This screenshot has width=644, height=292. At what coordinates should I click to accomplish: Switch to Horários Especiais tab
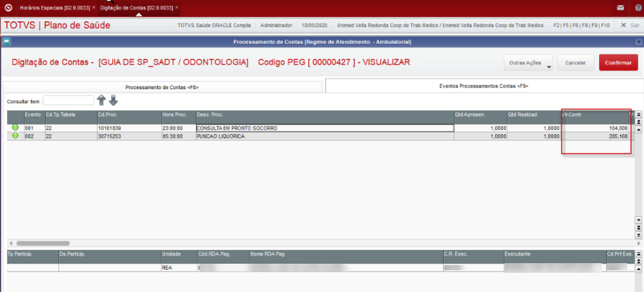tap(55, 8)
